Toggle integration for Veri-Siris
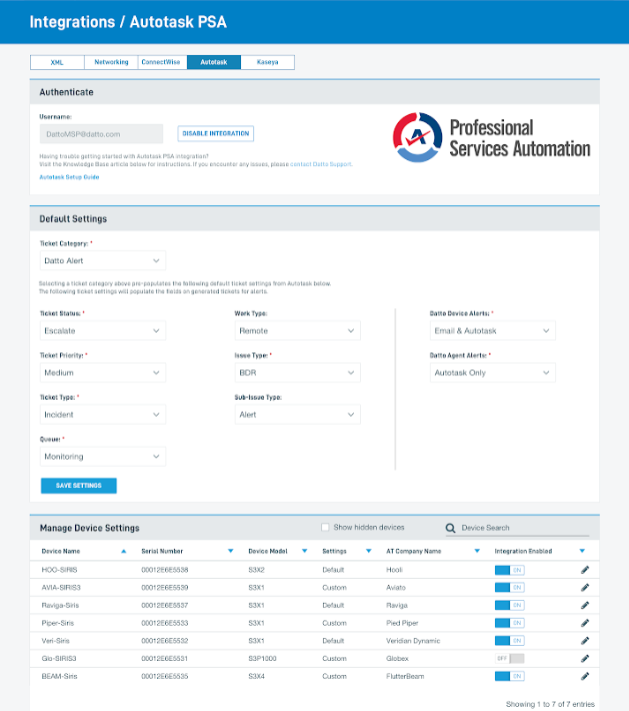 (510, 641)
